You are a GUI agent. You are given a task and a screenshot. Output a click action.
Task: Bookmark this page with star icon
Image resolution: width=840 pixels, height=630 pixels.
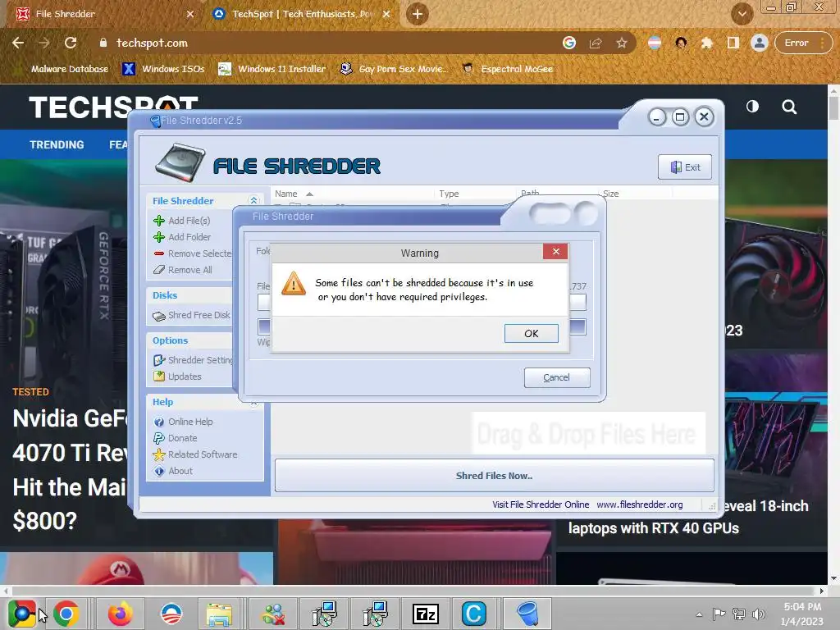622,43
